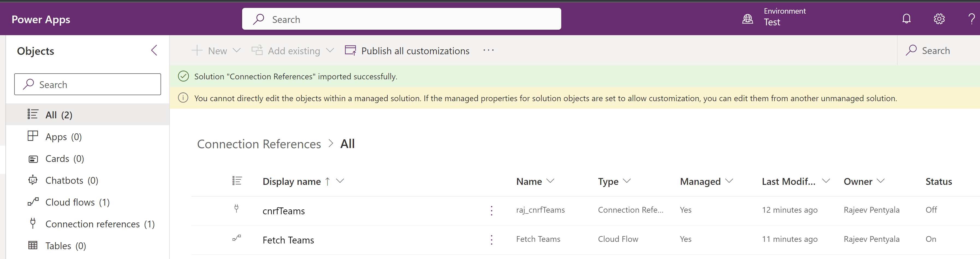
Task: Click the list icon next to All (2)
Action: click(33, 114)
